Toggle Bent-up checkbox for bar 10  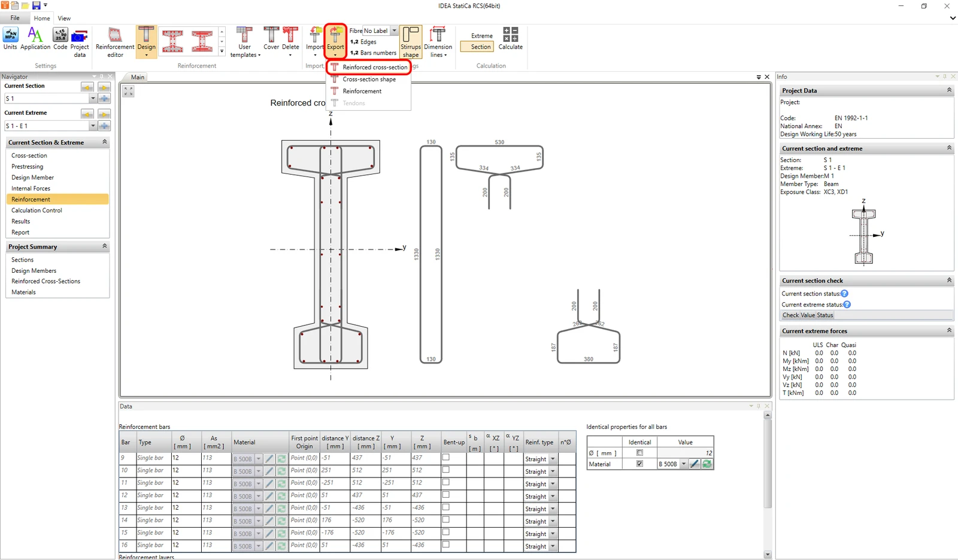click(x=445, y=470)
